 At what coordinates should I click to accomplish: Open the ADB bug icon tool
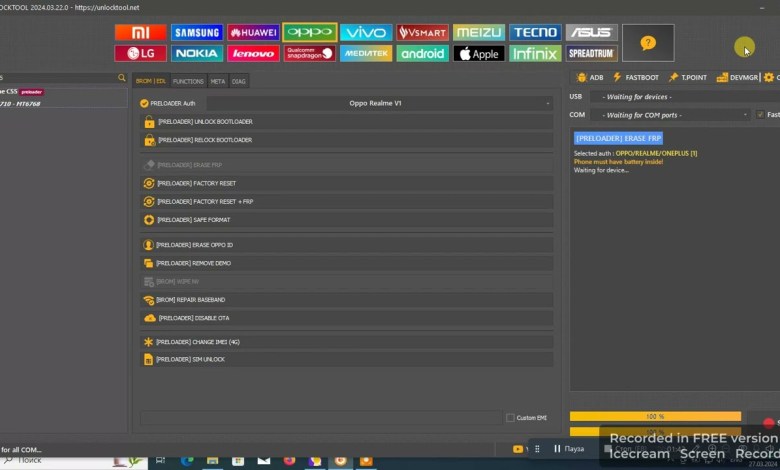click(589, 77)
